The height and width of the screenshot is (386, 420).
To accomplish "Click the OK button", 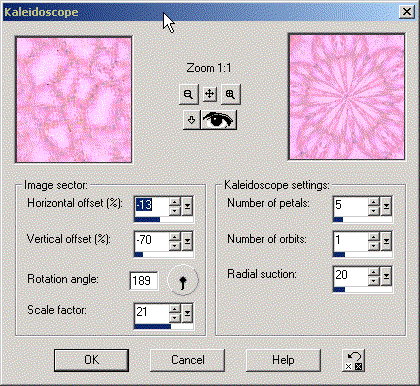I will point(91,360).
